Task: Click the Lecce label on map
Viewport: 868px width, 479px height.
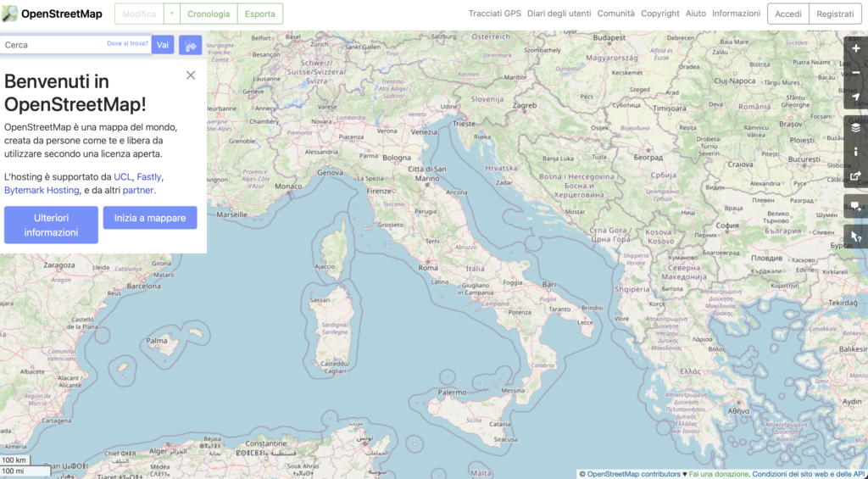Action: tap(585, 321)
